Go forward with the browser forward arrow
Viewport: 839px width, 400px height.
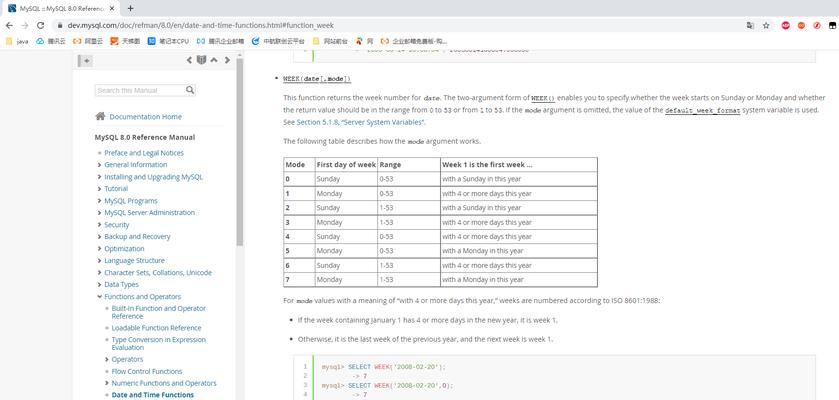(25, 25)
